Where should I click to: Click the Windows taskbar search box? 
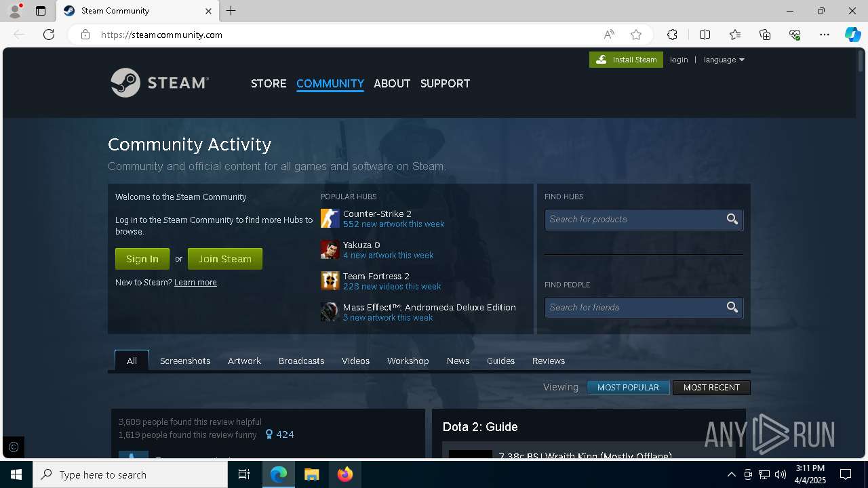click(130, 474)
